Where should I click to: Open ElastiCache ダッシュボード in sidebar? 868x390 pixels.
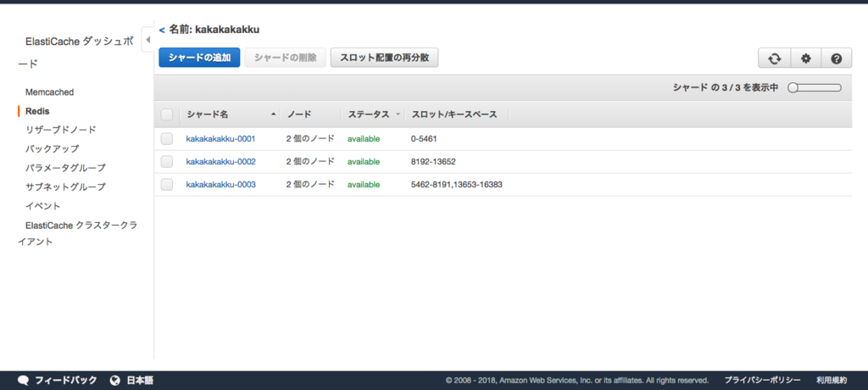pos(76,53)
